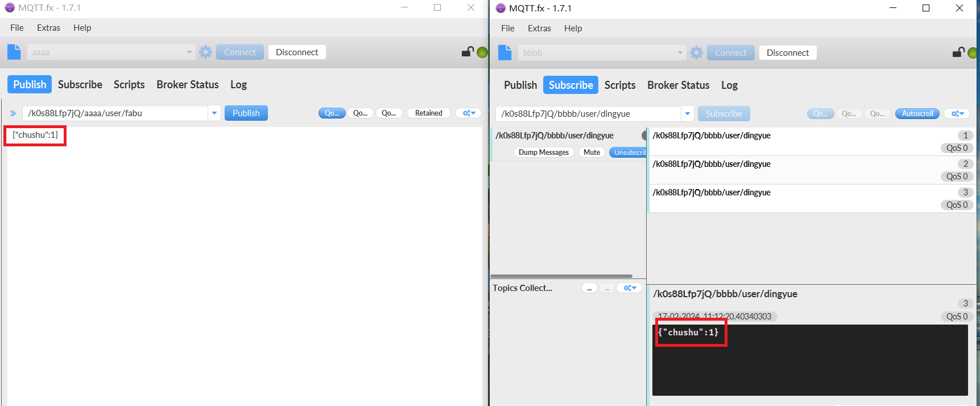This screenshot has height=406, width=980.
Task: Toggle the Retained option in publish window
Action: (x=428, y=113)
